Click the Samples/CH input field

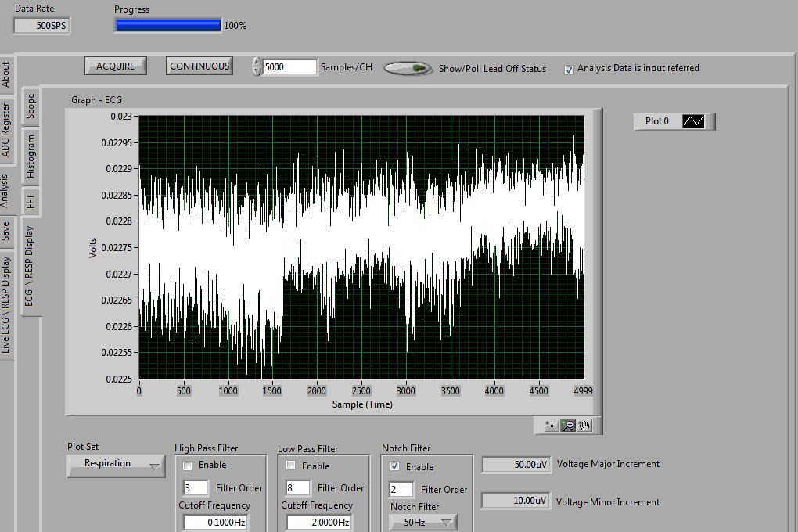(289, 67)
